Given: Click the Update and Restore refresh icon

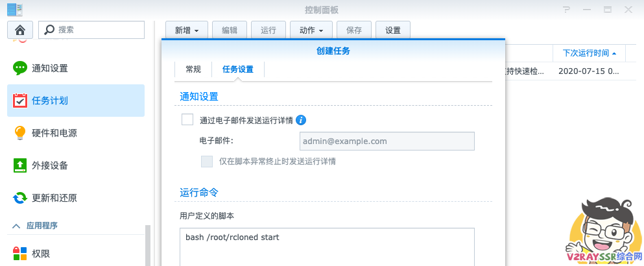Looking at the screenshot, I should pos(20,198).
